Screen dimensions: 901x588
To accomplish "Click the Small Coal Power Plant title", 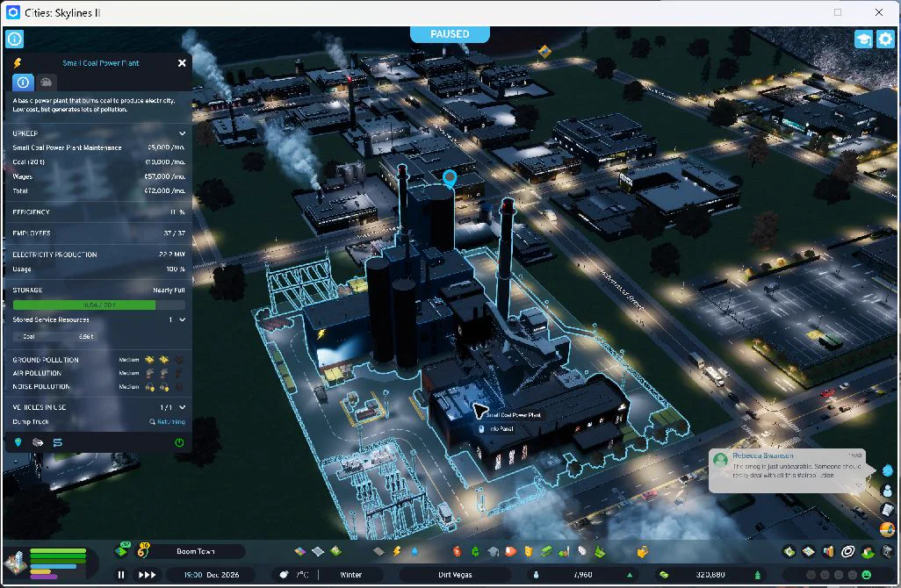I will 101,63.
